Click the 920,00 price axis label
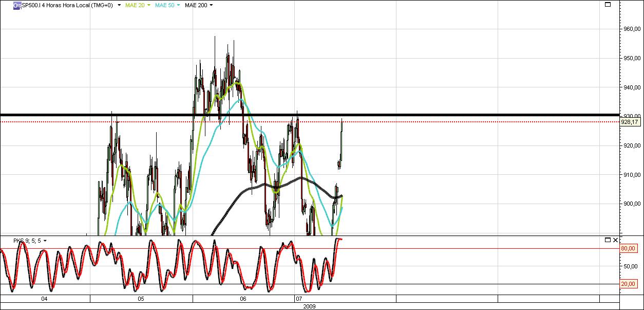This screenshot has height=310, width=644. tap(631, 145)
